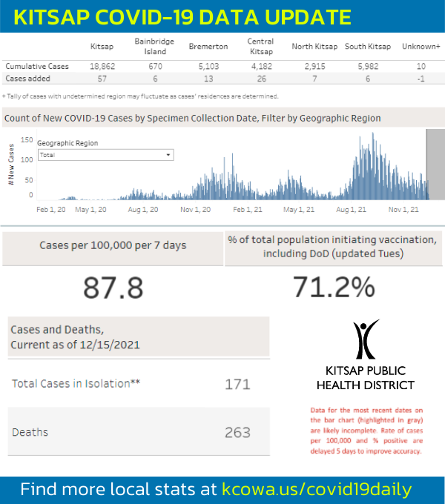The height and width of the screenshot is (504, 445).
Task: Click the Unknown+ column header
Action: coord(421,46)
